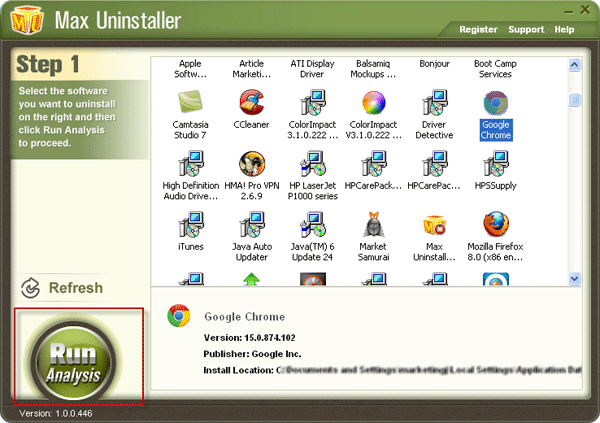Click the Refresh label
The height and width of the screenshot is (423, 600).
(x=76, y=288)
